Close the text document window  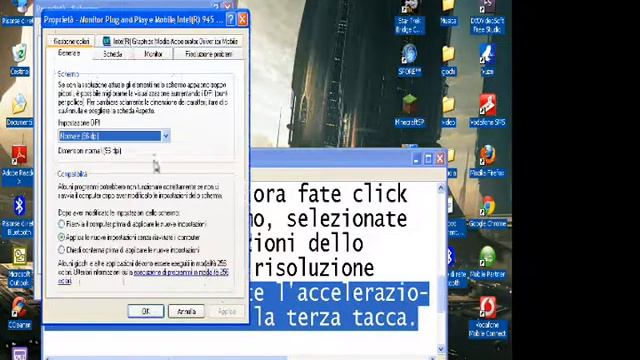point(440,159)
